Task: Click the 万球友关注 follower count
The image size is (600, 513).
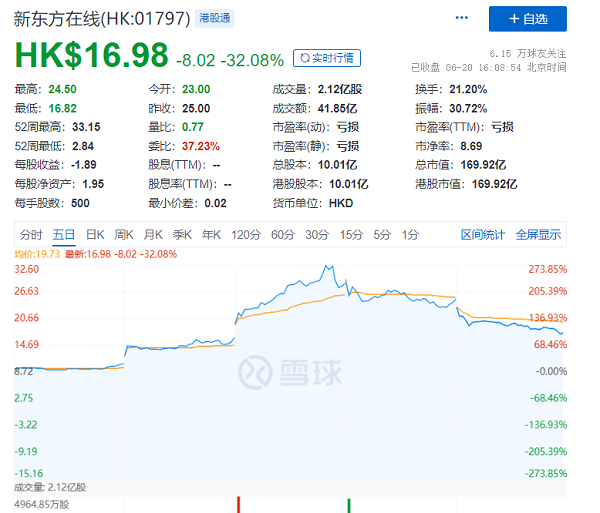Action: click(x=528, y=53)
